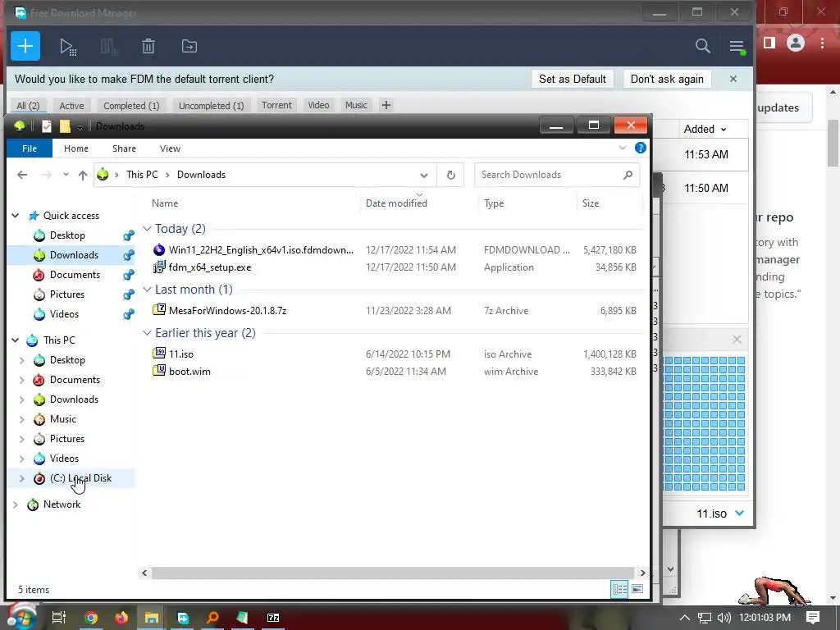Open Documents under Quick access

pos(75,275)
